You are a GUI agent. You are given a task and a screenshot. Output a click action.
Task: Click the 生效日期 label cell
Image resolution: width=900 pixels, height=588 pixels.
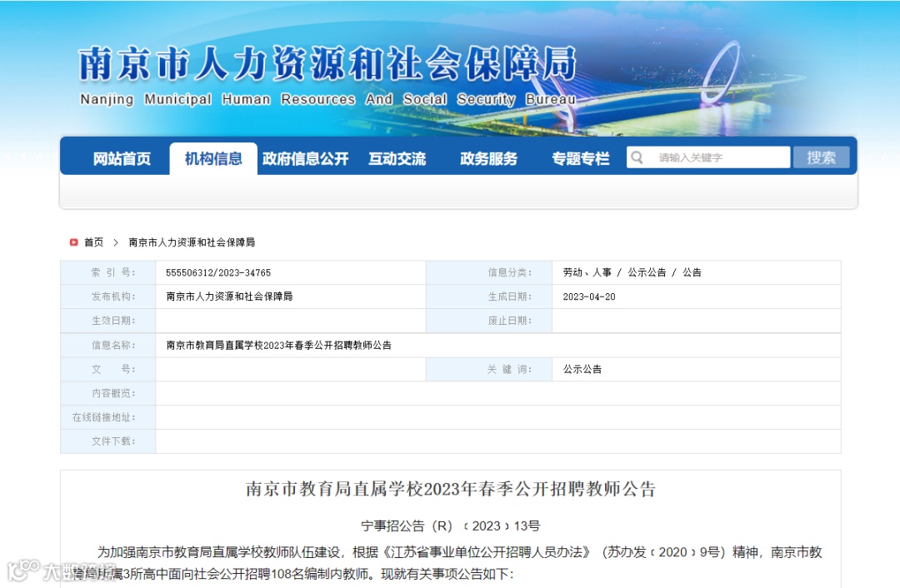tap(108, 321)
